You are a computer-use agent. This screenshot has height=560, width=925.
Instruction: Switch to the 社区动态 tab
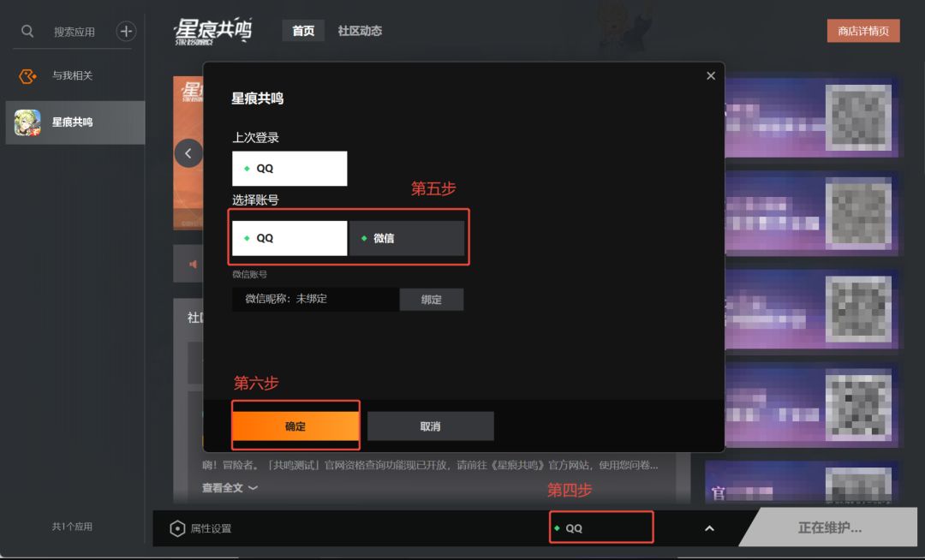click(x=360, y=31)
